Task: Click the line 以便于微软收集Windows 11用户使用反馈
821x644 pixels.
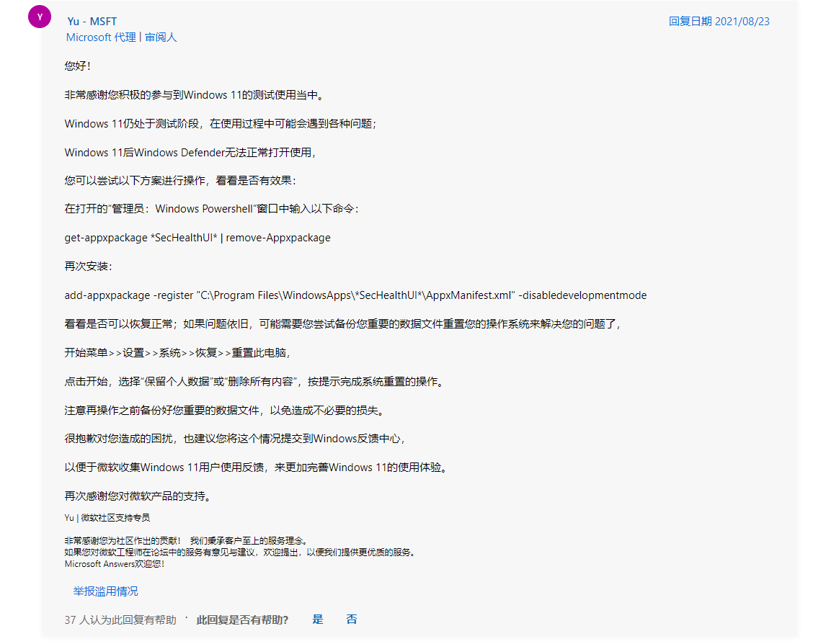Action: click(255, 468)
